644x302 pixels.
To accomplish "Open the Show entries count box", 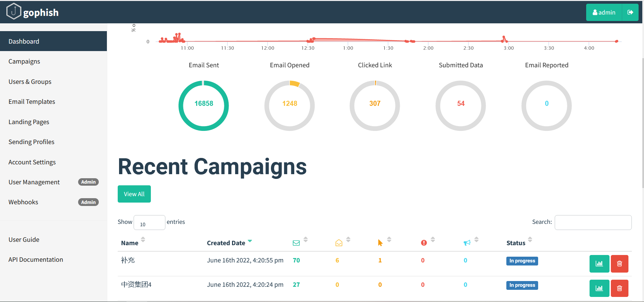I will point(149,223).
